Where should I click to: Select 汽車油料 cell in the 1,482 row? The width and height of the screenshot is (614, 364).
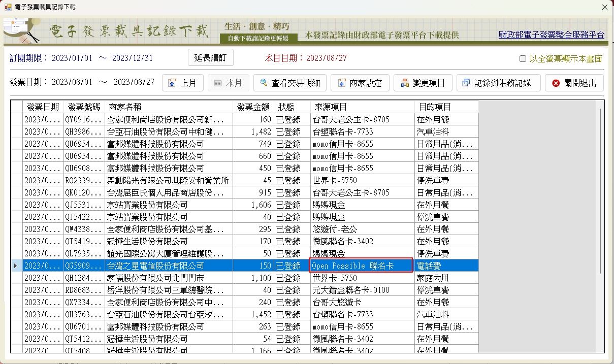click(446, 131)
